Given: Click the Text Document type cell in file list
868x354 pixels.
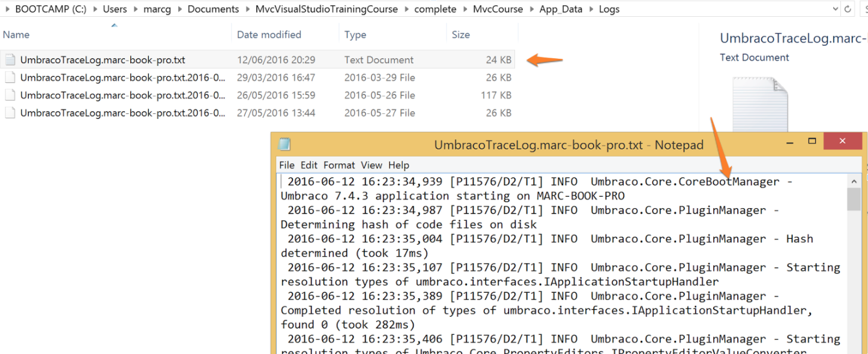Looking at the screenshot, I should coord(379,60).
